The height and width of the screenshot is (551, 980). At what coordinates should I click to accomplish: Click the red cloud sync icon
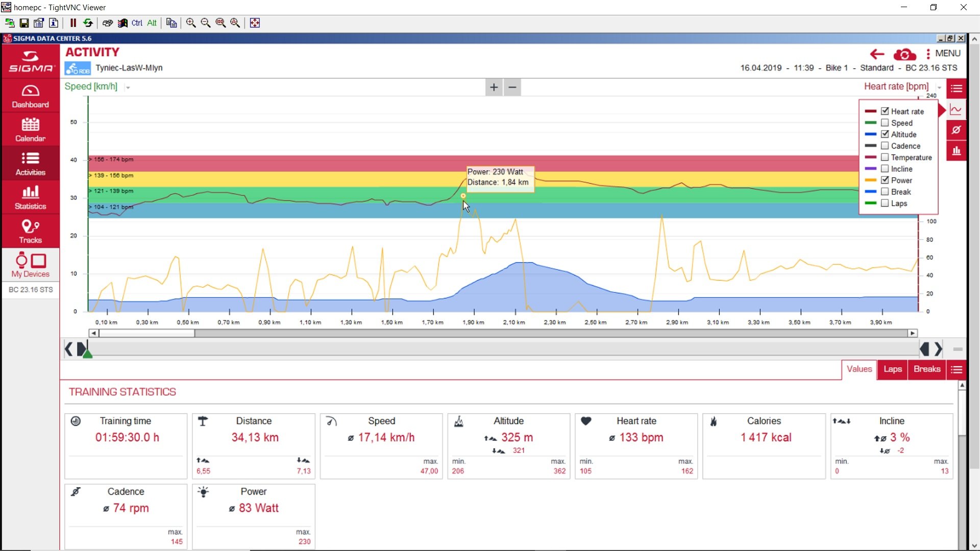[x=904, y=54]
